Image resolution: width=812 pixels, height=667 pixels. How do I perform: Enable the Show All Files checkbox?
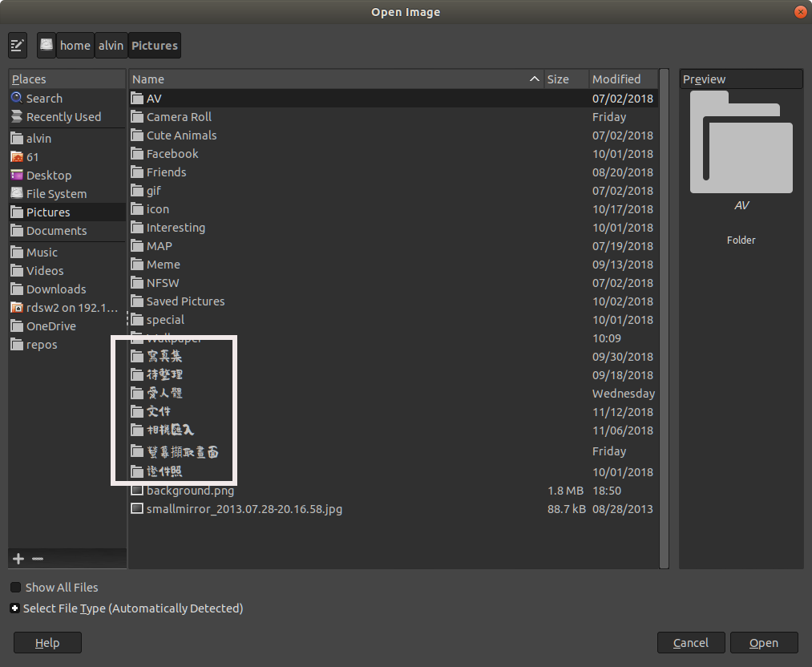[16, 588]
